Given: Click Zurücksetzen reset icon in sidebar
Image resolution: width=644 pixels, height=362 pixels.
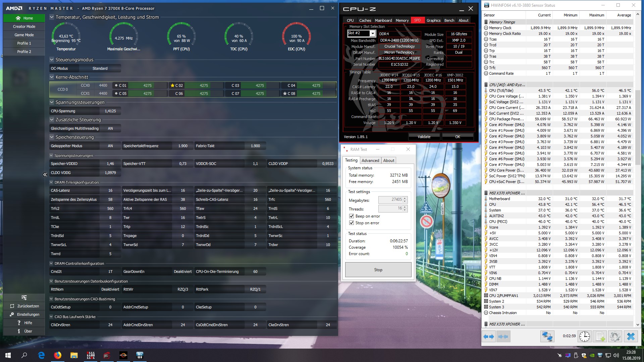Looking at the screenshot, I should click(12, 306).
